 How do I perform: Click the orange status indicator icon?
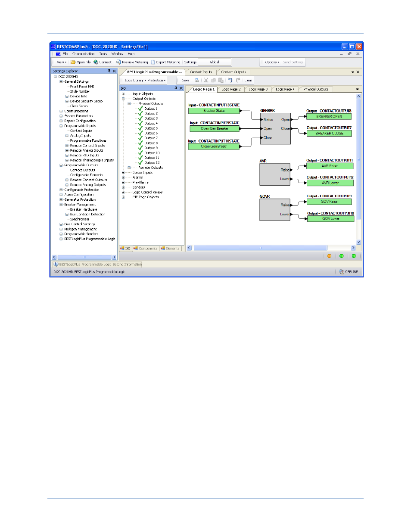[x=330, y=256]
